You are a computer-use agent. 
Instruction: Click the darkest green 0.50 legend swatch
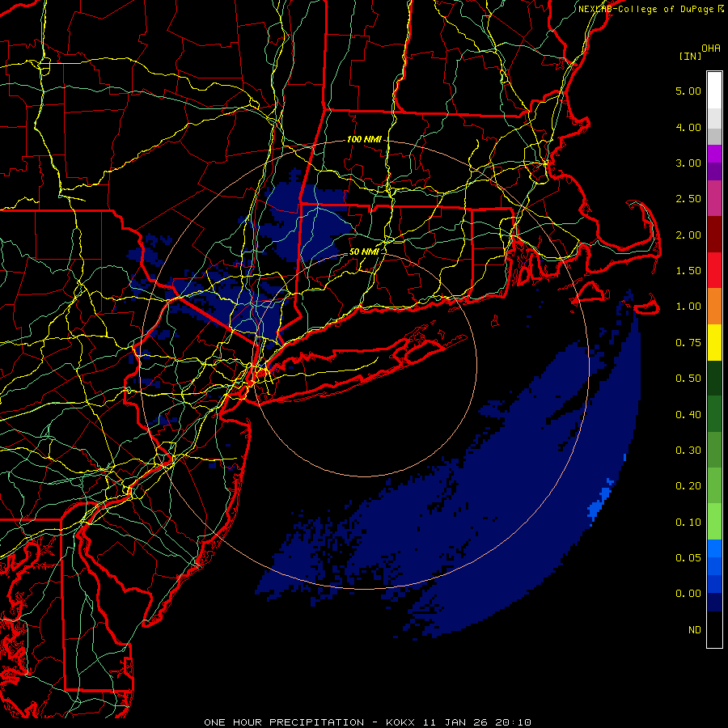pos(714,378)
